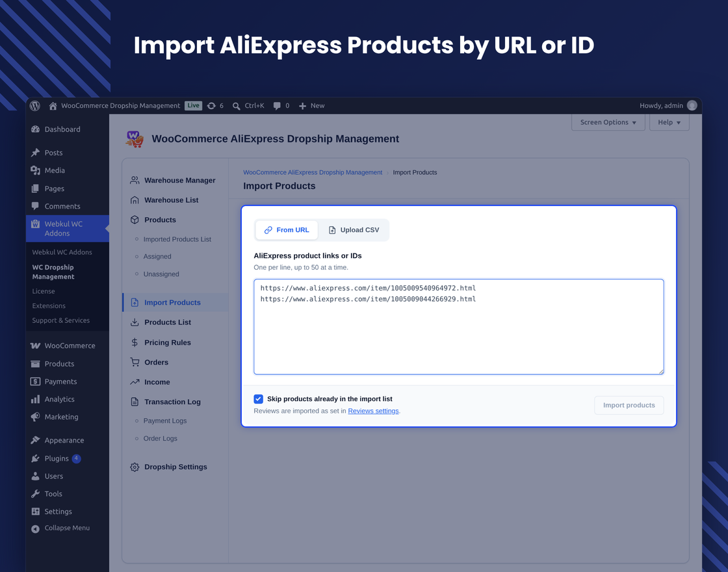Click the site name WooCommerce Dropship Management
The height and width of the screenshot is (572, 728).
(x=121, y=106)
